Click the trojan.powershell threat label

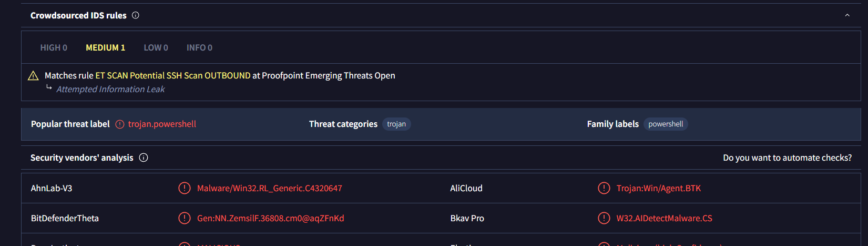click(x=162, y=124)
